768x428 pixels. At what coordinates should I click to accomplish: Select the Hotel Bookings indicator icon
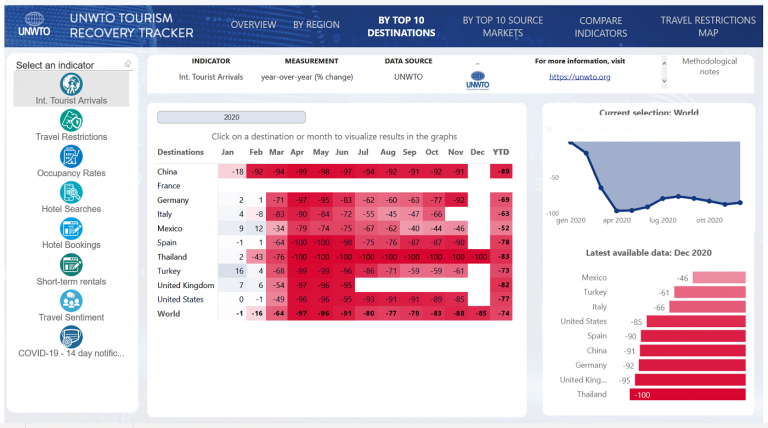tap(71, 229)
